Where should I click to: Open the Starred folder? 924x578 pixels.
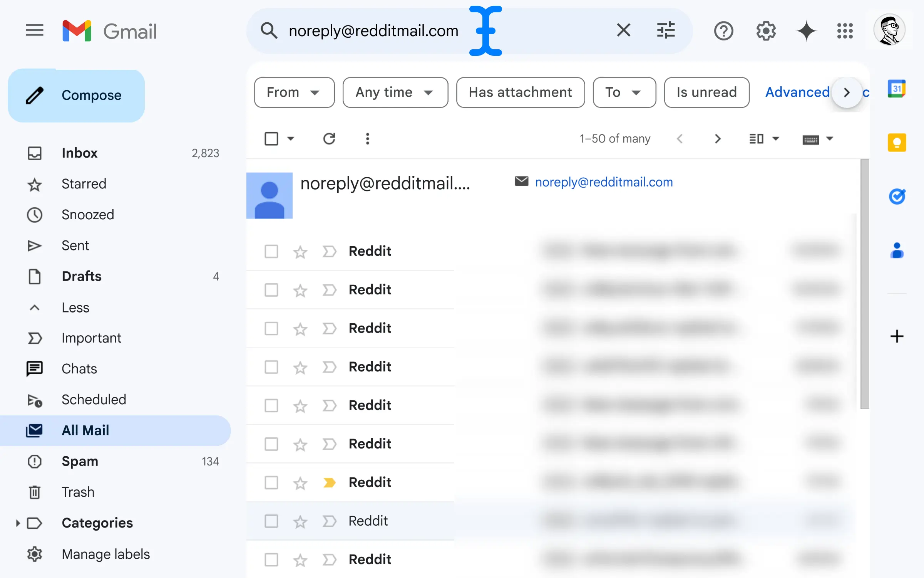tap(115, 184)
